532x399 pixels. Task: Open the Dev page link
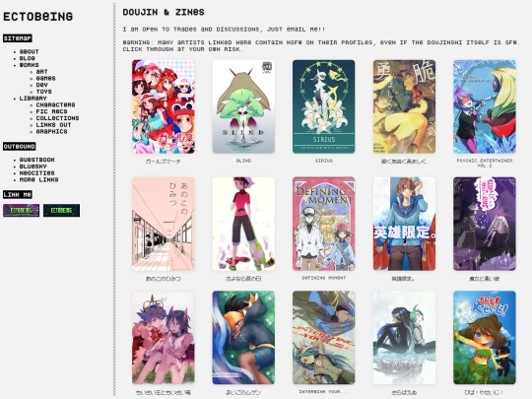click(41, 85)
